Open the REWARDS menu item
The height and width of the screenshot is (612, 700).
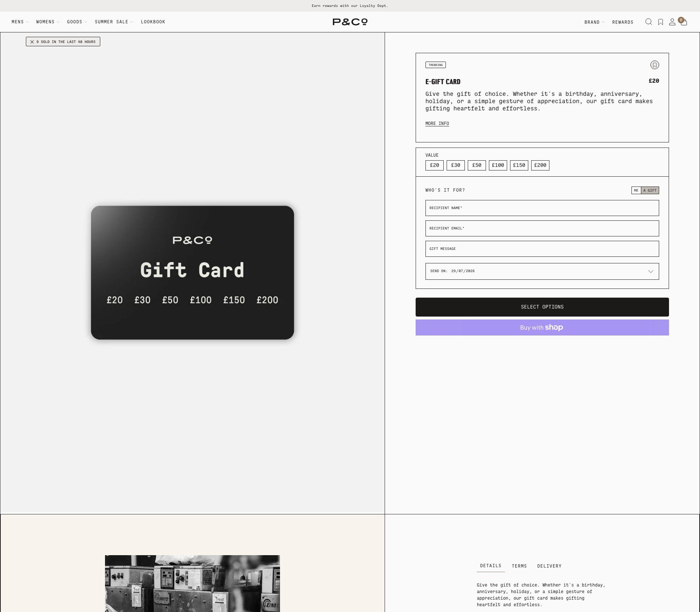click(x=623, y=22)
